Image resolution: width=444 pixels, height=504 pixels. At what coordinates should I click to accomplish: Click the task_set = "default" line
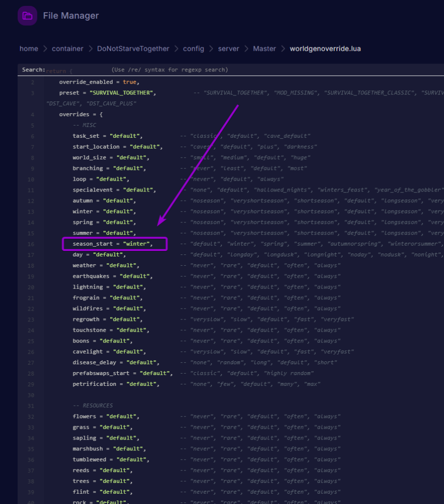pos(107,136)
